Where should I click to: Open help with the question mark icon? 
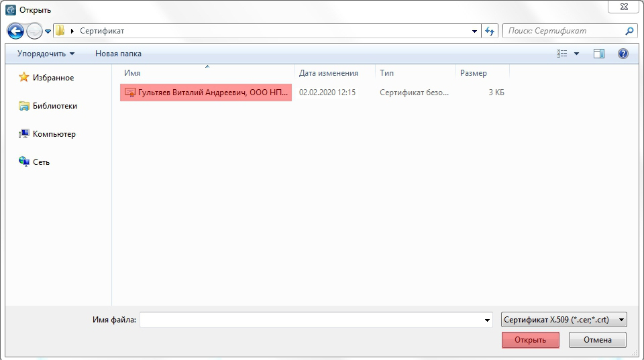pyautogui.click(x=623, y=54)
